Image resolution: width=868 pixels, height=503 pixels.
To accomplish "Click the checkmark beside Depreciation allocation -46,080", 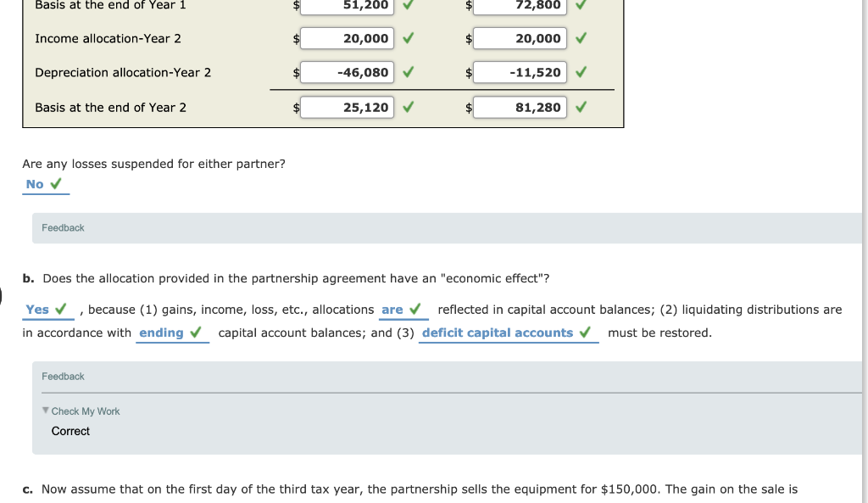I will (406, 72).
